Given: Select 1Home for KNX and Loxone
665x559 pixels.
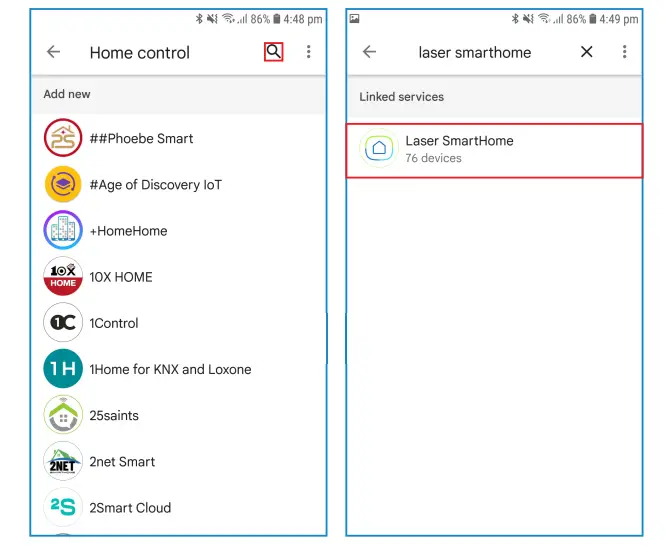Looking at the screenshot, I should click(170, 369).
